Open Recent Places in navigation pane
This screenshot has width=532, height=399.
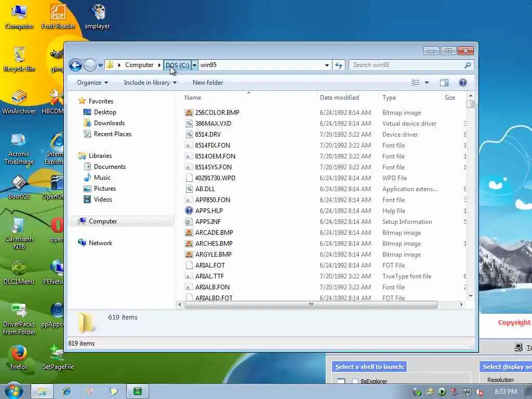(112, 134)
